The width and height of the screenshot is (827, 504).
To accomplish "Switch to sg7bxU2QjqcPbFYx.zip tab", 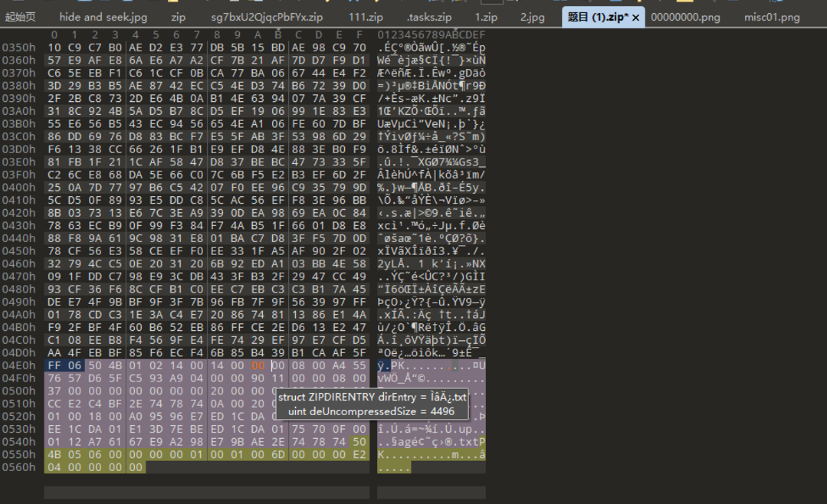I will tap(267, 17).
